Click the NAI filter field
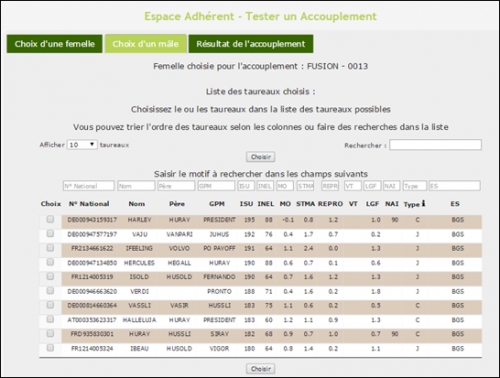This screenshot has width=500, height=378. [x=391, y=186]
